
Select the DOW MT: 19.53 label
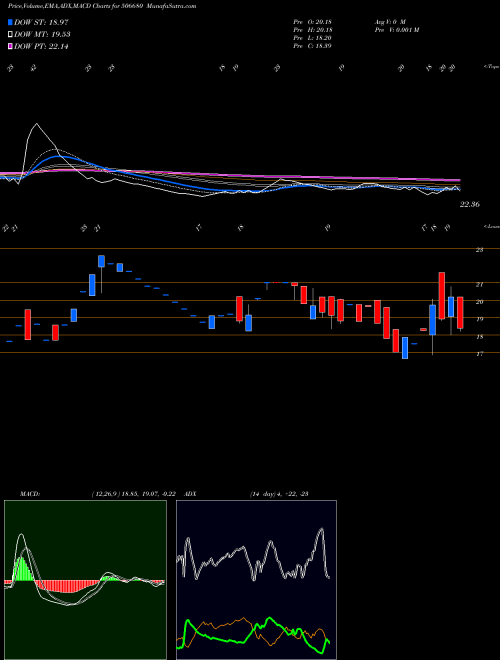42,35
